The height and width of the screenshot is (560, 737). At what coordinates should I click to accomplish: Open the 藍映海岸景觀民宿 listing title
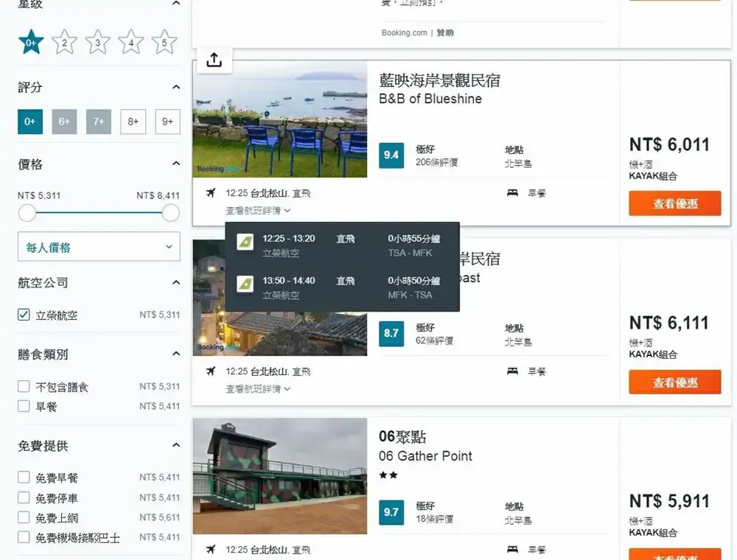tap(439, 80)
